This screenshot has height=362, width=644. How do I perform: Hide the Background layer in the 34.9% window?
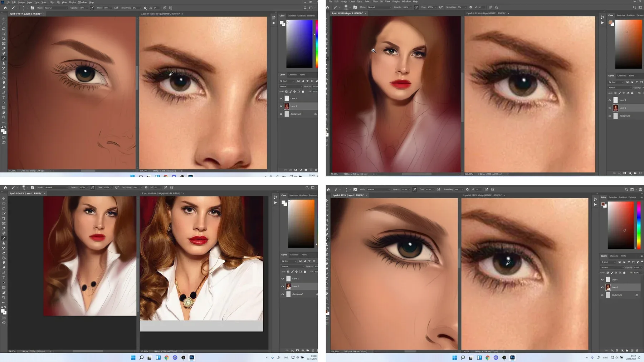coord(283,294)
